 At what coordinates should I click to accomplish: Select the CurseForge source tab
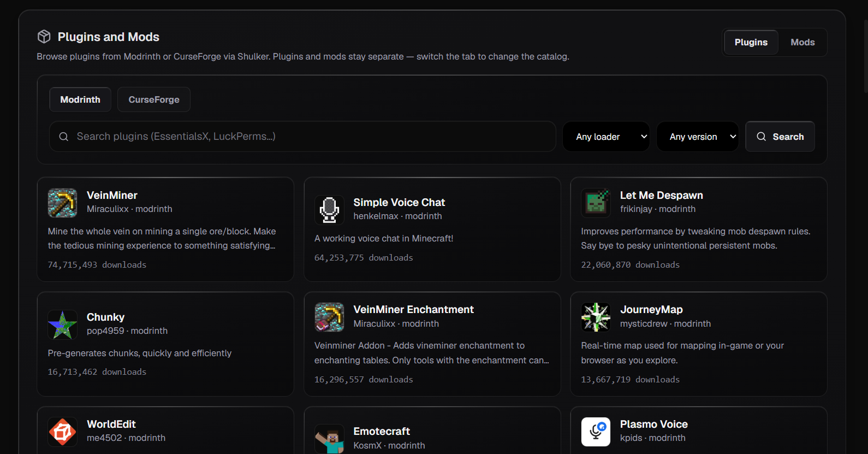154,99
